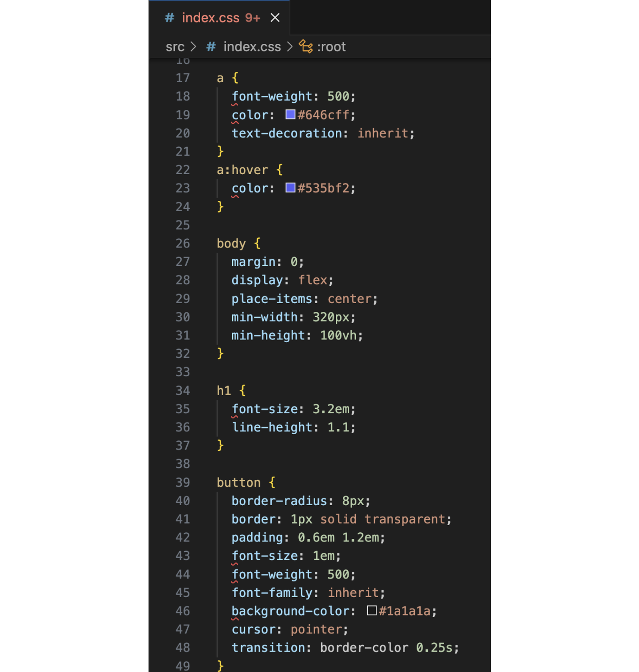Click 'font-size: 1em;' on line 43

pyautogui.click(x=286, y=556)
